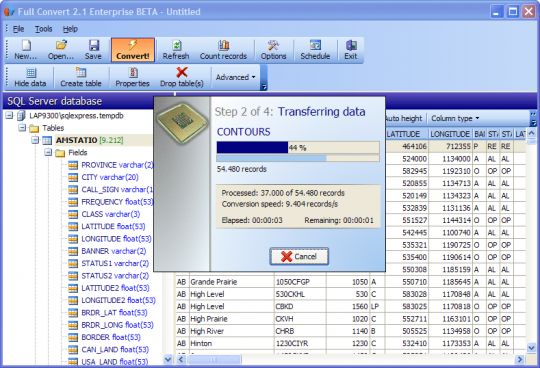The height and width of the screenshot is (368, 540).
Task: Collapse the Tables folder node
Action: (x=22, y=128)
